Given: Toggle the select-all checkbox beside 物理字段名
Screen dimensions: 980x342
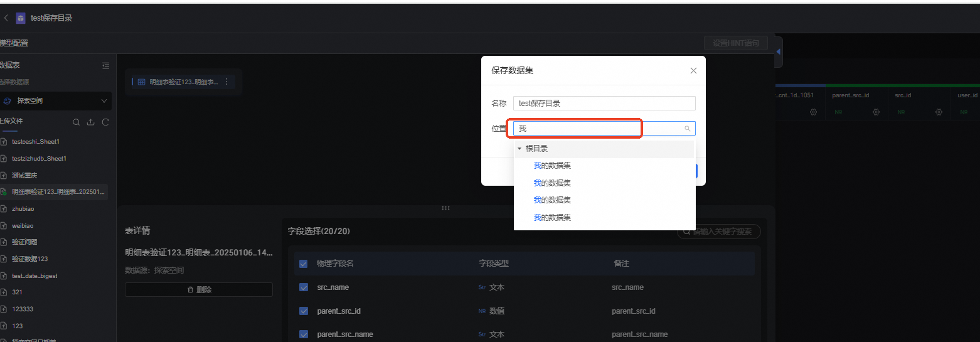Looking at the screenshot, I should (x=304, y=264).
